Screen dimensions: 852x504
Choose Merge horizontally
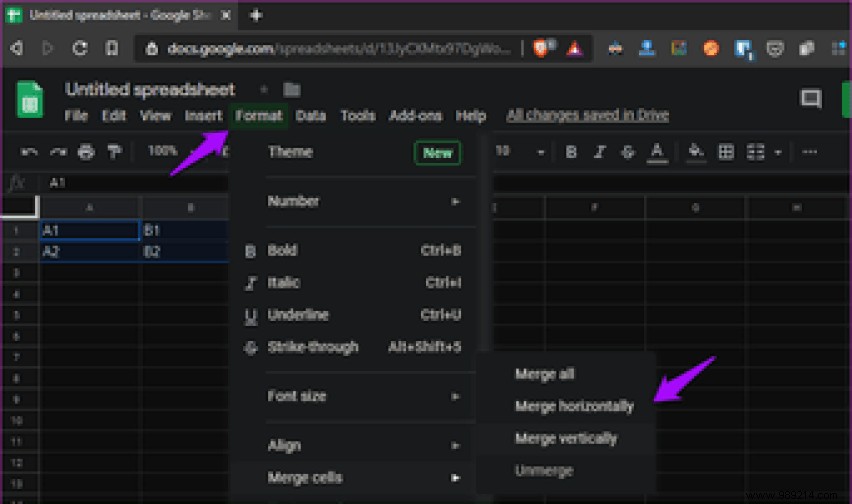[566, 406]
